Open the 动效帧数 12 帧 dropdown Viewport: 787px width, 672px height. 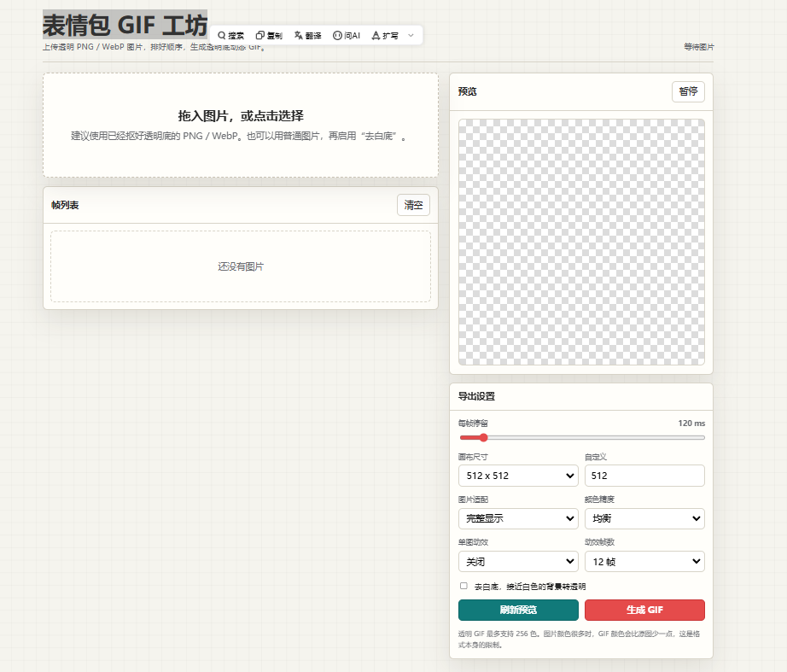[644, 562]
